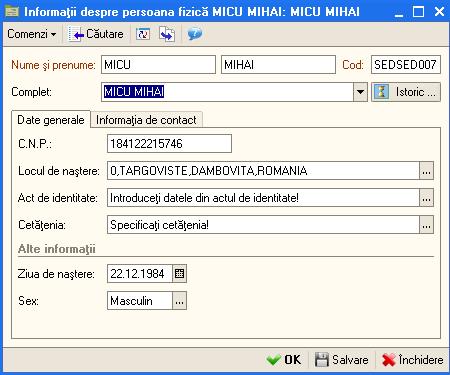Click the Sex field showing Masculin

pos(140,301)
